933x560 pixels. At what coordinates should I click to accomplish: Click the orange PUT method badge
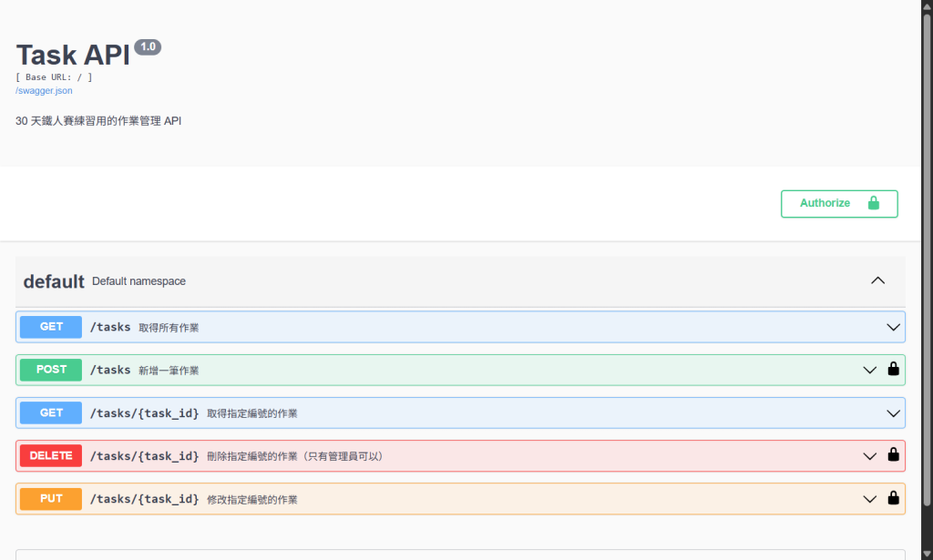click(x=51, y=499)
